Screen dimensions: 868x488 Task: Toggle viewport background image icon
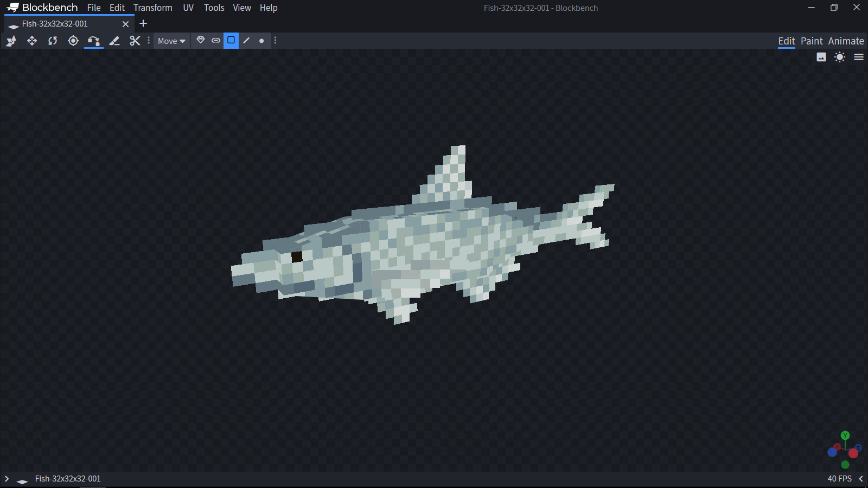(x=821, y=57)
